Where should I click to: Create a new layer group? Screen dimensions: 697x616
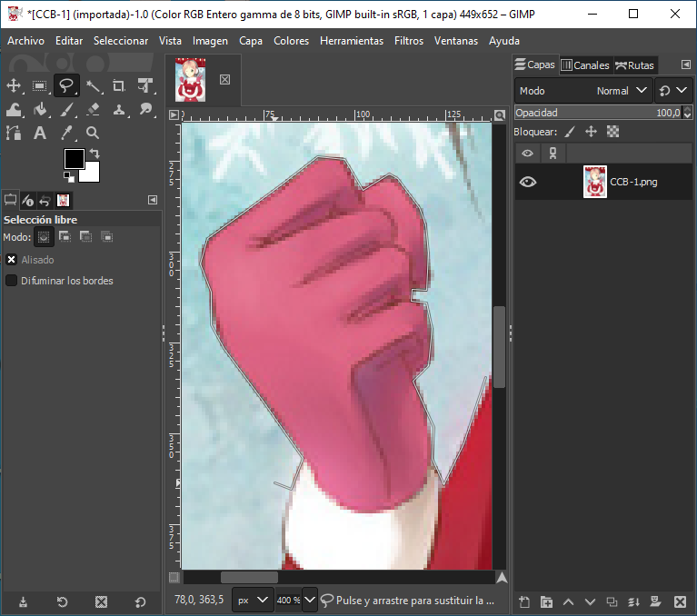coord(546,602)
